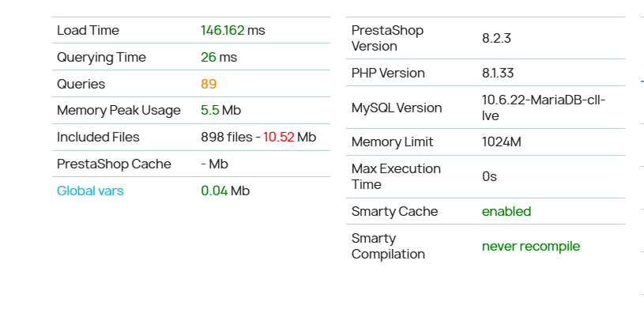Viewport: 644px width, 336px height.
Task: Open the Global vars link
Action: click(x=90, y=191)
